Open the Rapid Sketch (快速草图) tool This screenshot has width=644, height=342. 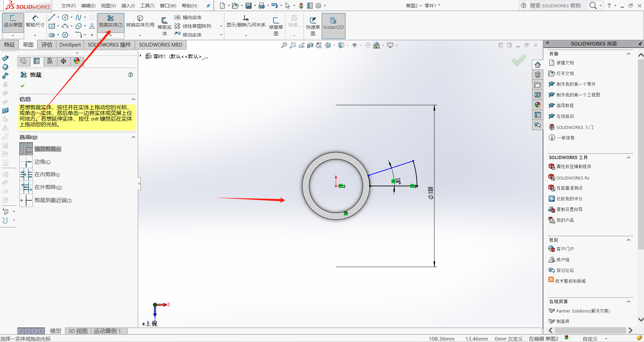313,23
